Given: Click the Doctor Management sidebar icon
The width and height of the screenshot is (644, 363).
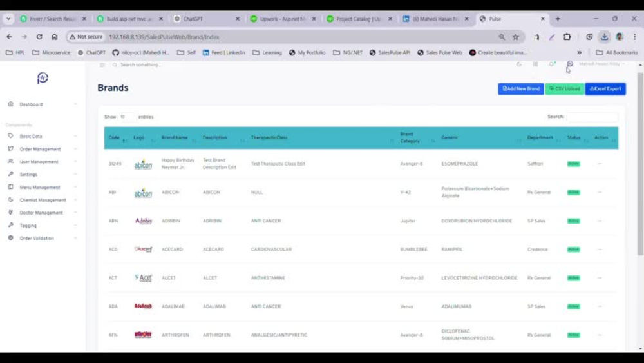Looking at the screenshot, I should click(11, 212).
